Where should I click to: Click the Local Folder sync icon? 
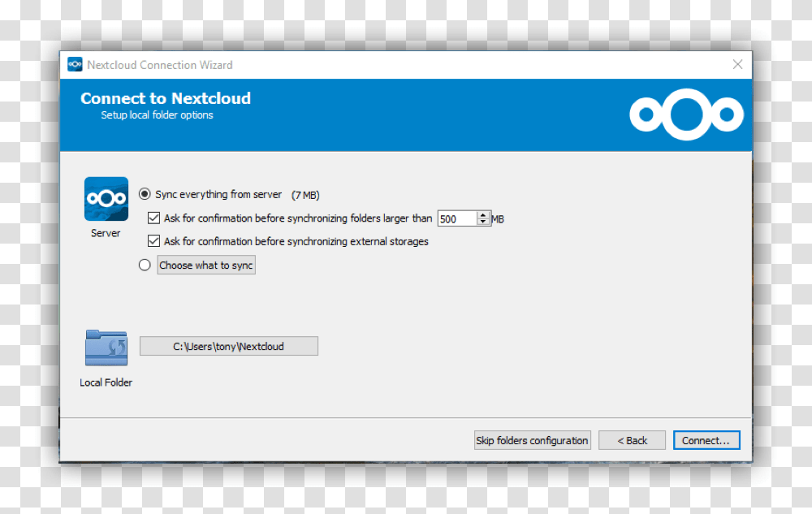[106, 348]
